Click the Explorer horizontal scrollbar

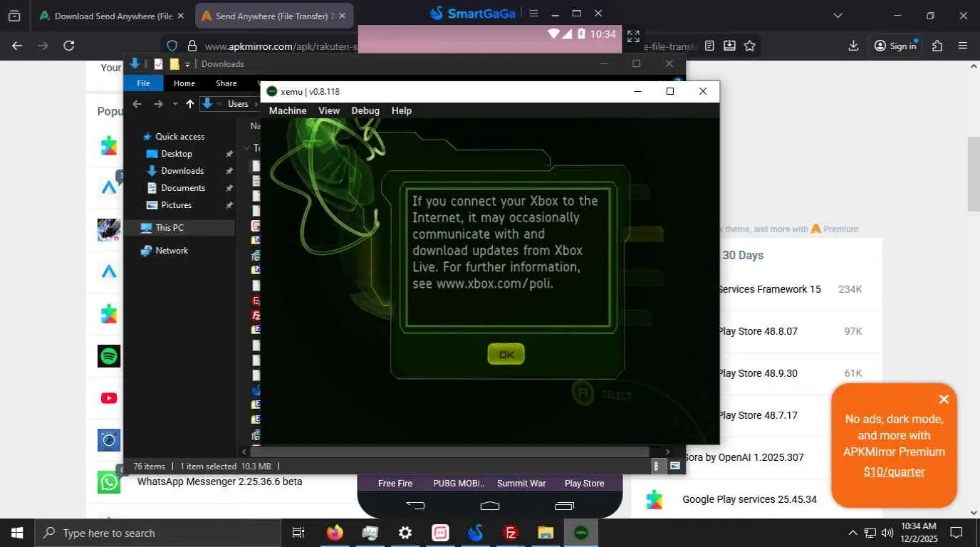click(x=449, y=452)
